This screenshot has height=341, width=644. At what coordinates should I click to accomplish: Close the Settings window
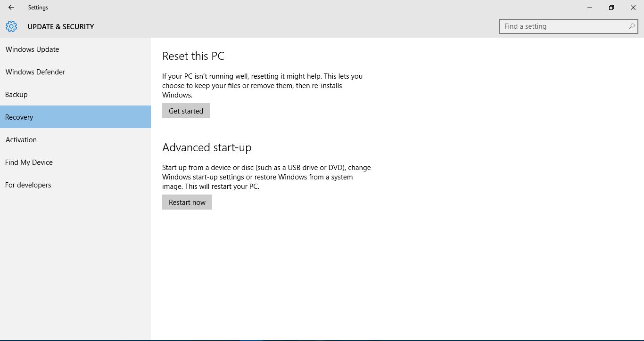click(633, 8)
